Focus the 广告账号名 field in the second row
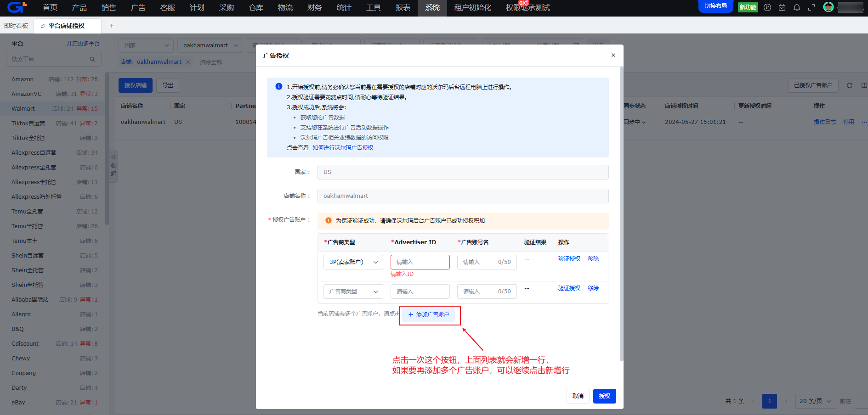The width and height of the screenshot is (868, 415). tap(487, 292)
